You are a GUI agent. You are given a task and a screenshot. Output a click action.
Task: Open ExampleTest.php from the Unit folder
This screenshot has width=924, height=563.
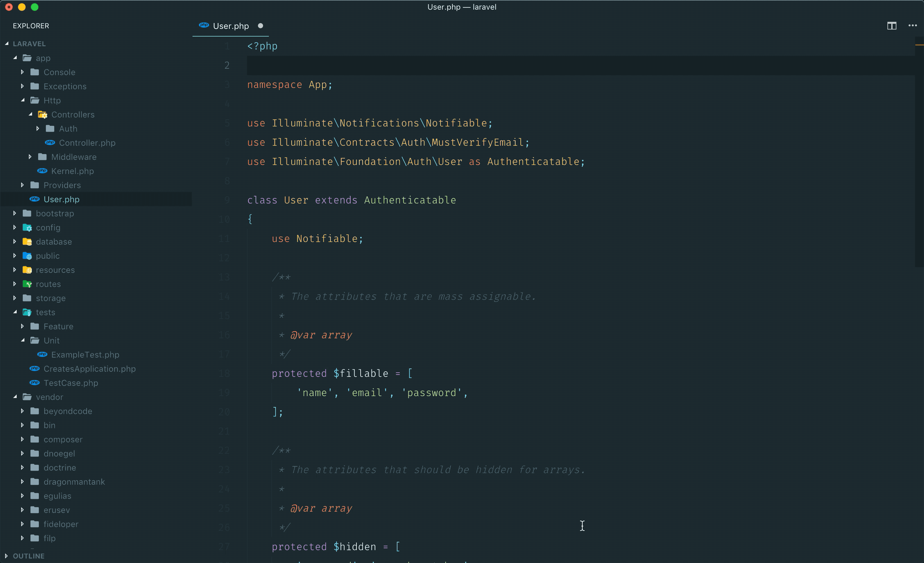(x=85, y=354)
